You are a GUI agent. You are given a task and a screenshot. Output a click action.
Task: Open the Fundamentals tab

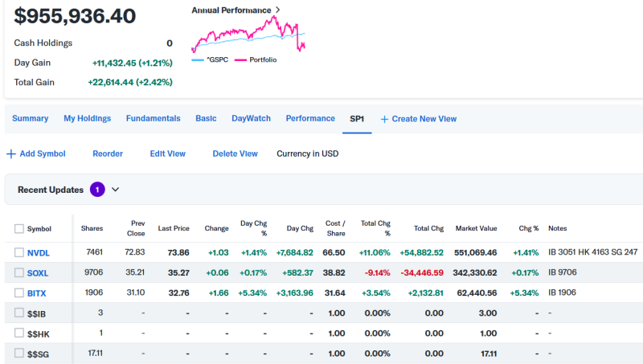(153, 118)
